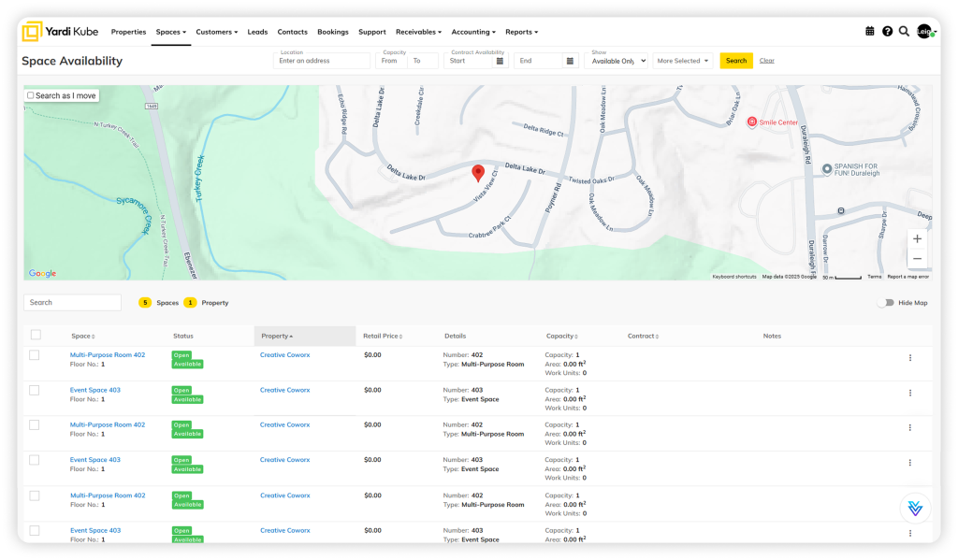Open the Bookings tab
This screenshot has width=958, height=560.
click(333, 32)
